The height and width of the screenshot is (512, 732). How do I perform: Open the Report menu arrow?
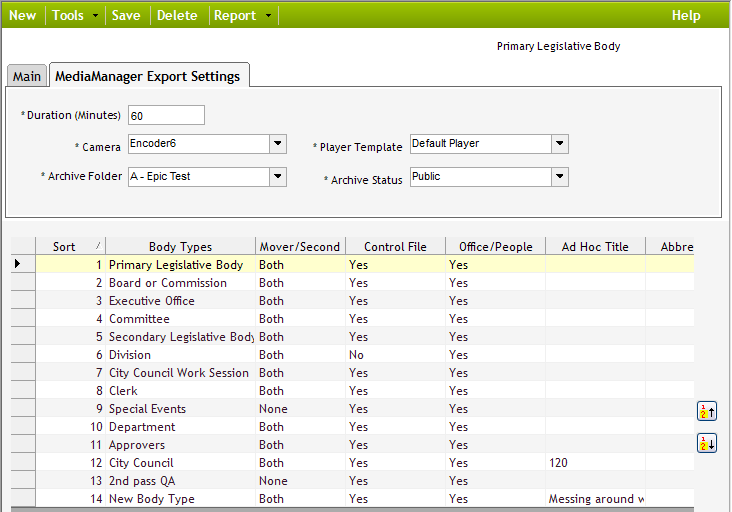(268, 15)
